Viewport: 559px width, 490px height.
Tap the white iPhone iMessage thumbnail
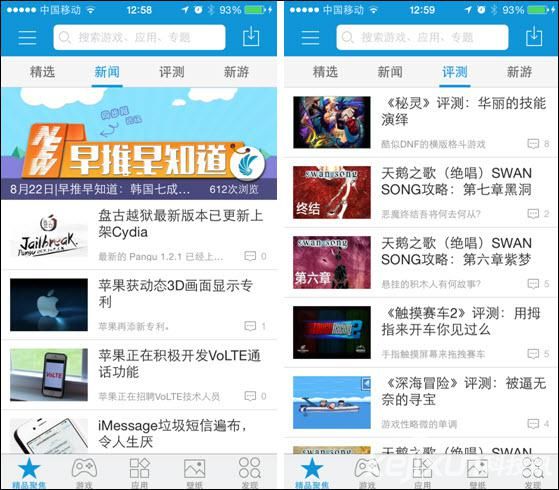49,436
